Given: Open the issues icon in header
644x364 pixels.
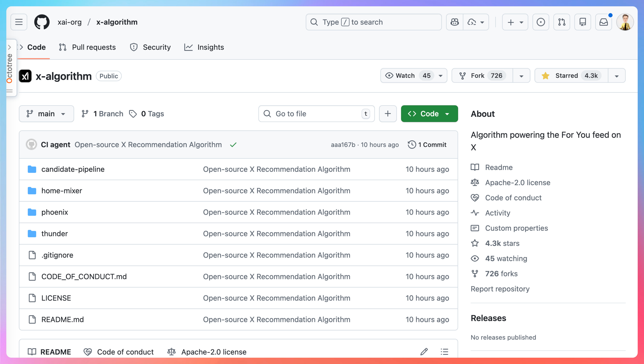Looking at the screenshot, I should pyautogui.click(x=540, y=22).
